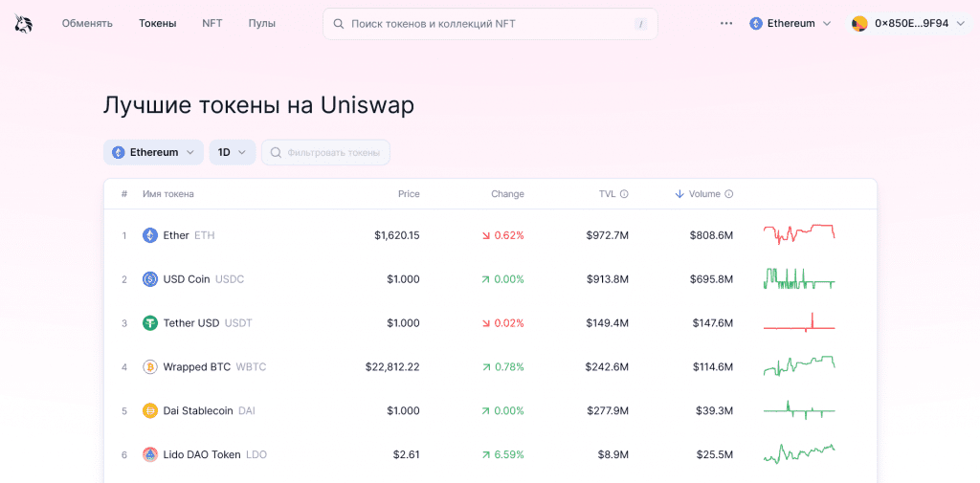Click the Wrapped BTC price $22,812.22
Viewport: 980px width, 483px height.
(392, 366)
